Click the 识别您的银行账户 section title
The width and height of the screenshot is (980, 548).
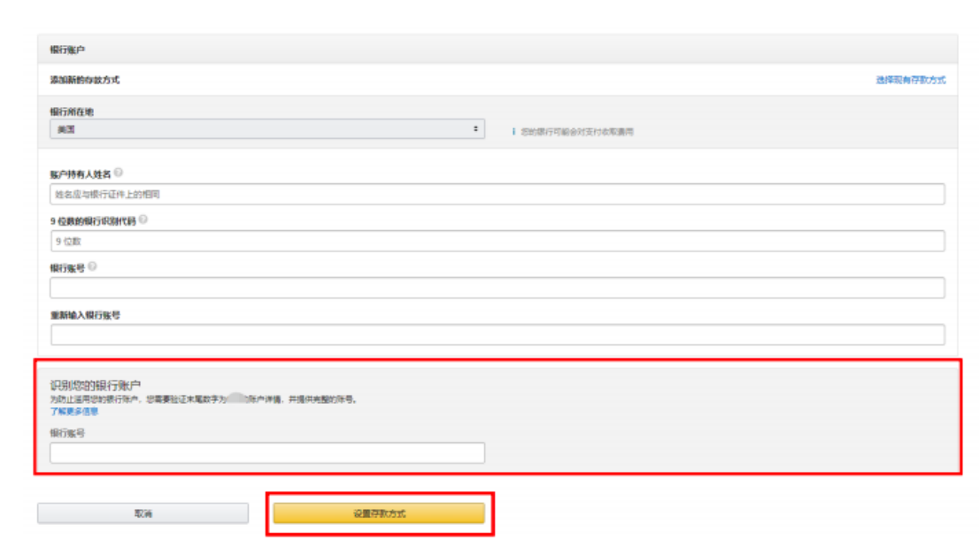coord(95,386)
